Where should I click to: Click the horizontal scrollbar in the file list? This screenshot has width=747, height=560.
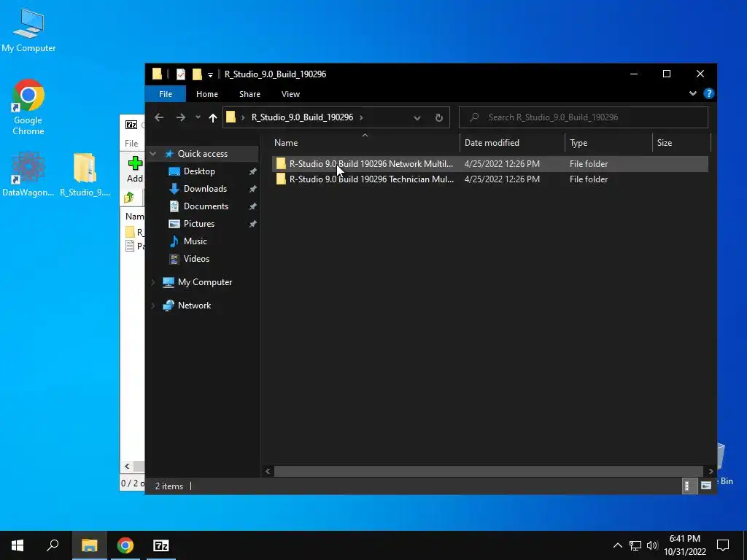tap(489, 472)
